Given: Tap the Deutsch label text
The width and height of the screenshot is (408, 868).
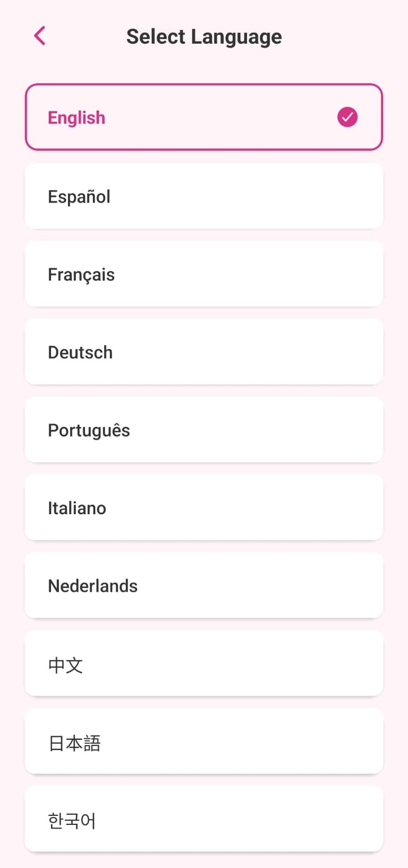Looking at the screenshot, I should 80,352.
